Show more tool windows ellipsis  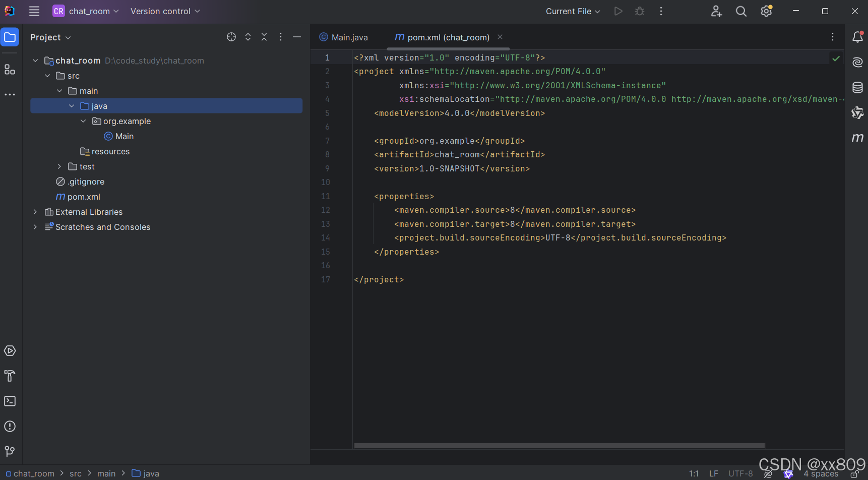pyautogui.click(x=10, y=94)
